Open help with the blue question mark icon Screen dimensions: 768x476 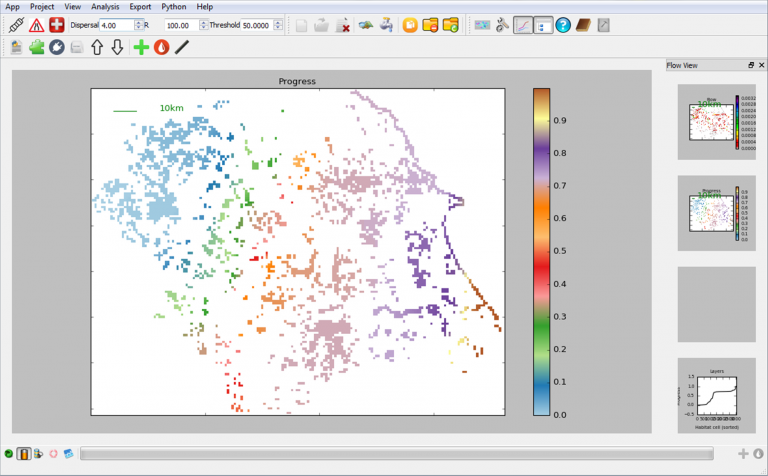563,25
